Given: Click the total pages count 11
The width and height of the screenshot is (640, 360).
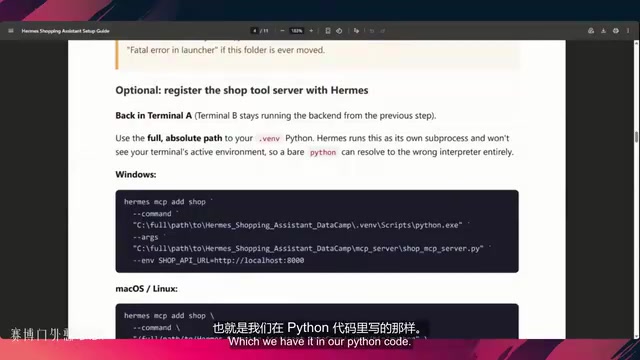Looking at the screenshot, I should [266, 31].
